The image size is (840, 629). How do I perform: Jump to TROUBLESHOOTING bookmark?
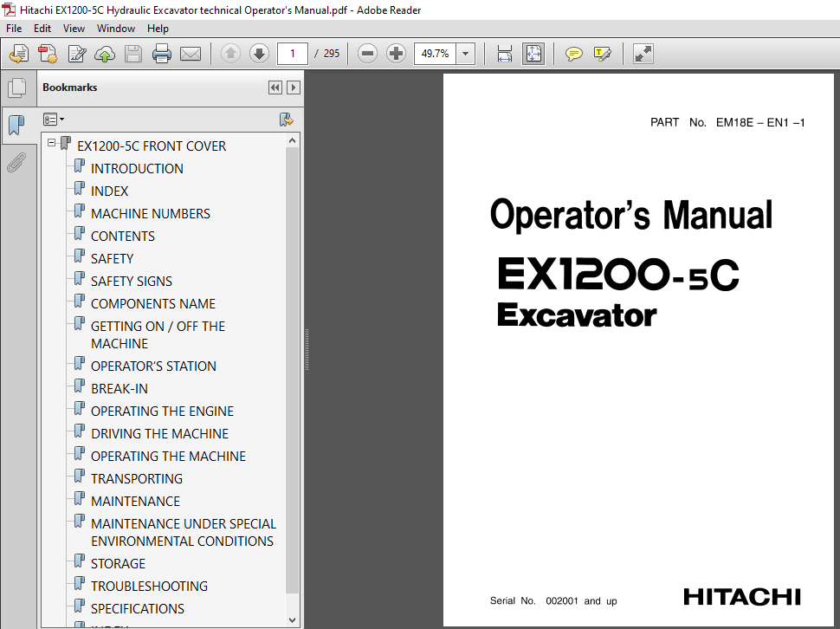pos(150,587)
